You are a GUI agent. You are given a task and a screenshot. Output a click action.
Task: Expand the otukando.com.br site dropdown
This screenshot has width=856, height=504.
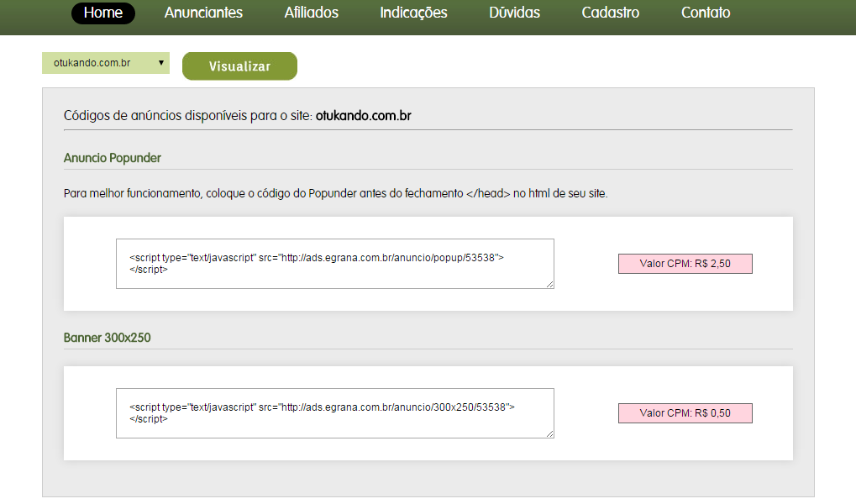(106, 63)
